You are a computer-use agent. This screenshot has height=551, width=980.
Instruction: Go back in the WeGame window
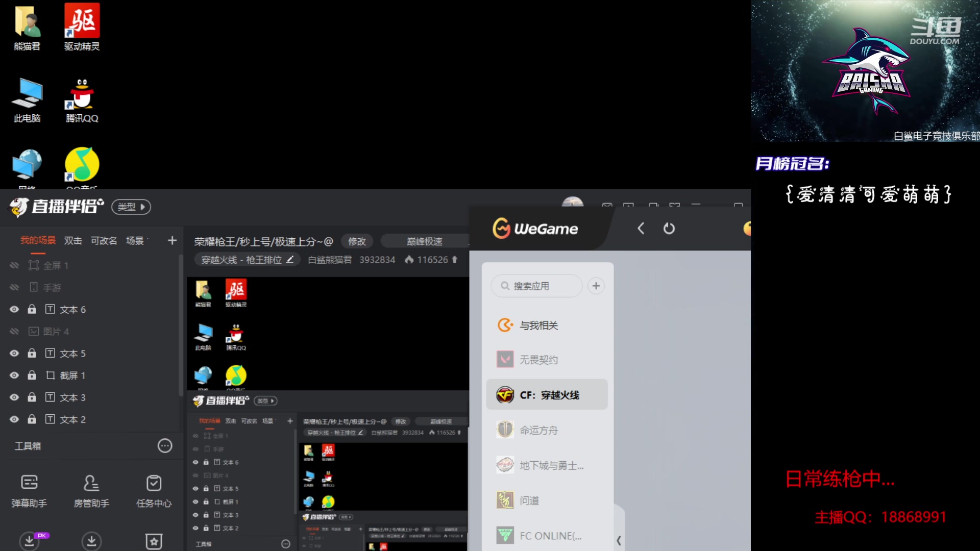pyautogui.click(x=641, y=228)
